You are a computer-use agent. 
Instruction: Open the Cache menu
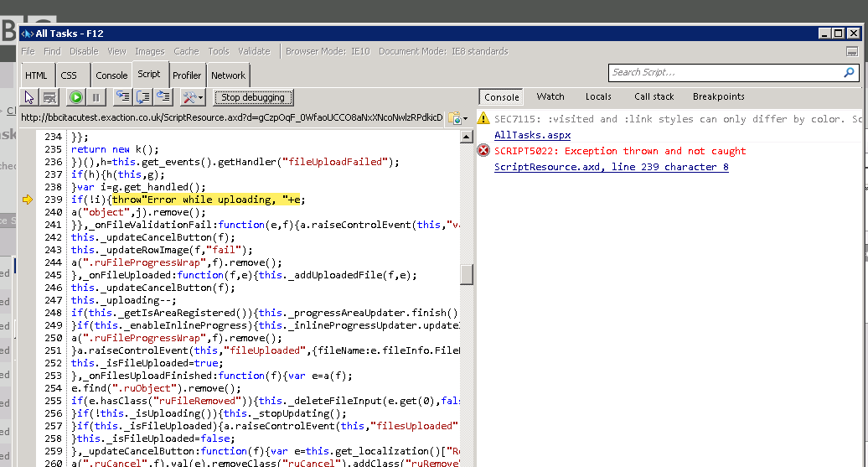(x=186, y=51)
